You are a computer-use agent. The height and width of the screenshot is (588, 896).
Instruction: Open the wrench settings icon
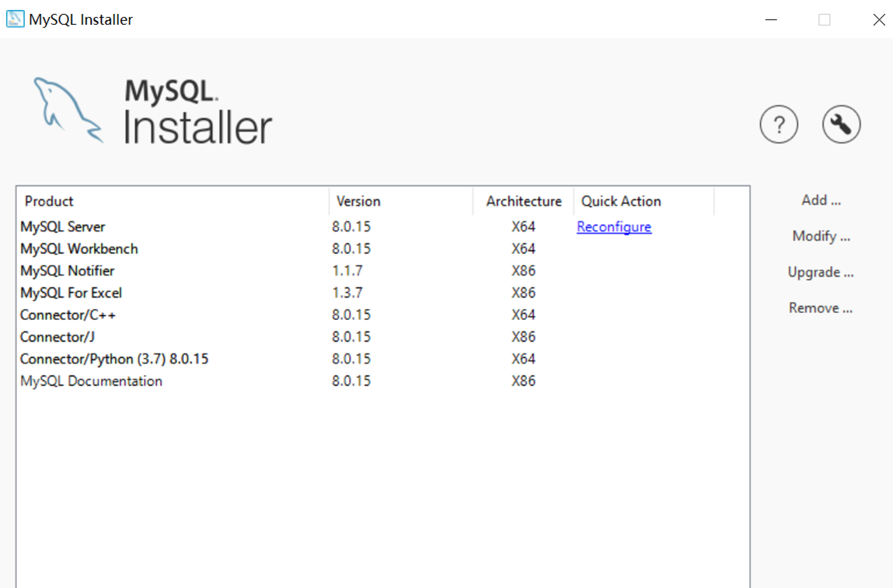841,124
